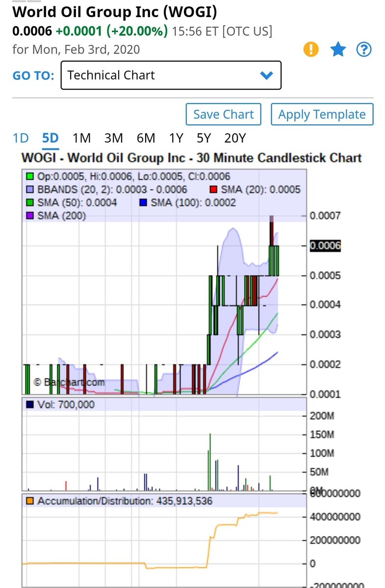Click the Save Chart button
This screenshot has height=588, width=385.
tap(223, 115)
